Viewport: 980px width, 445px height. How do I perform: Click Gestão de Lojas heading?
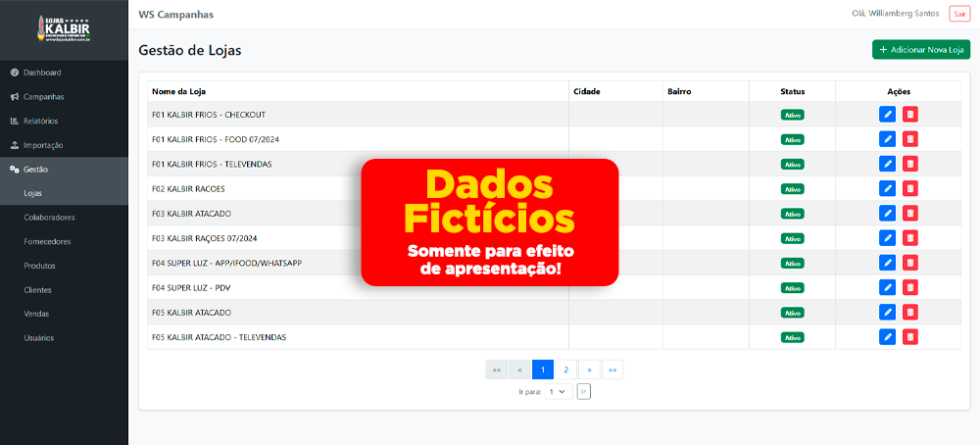click(190, 51)
